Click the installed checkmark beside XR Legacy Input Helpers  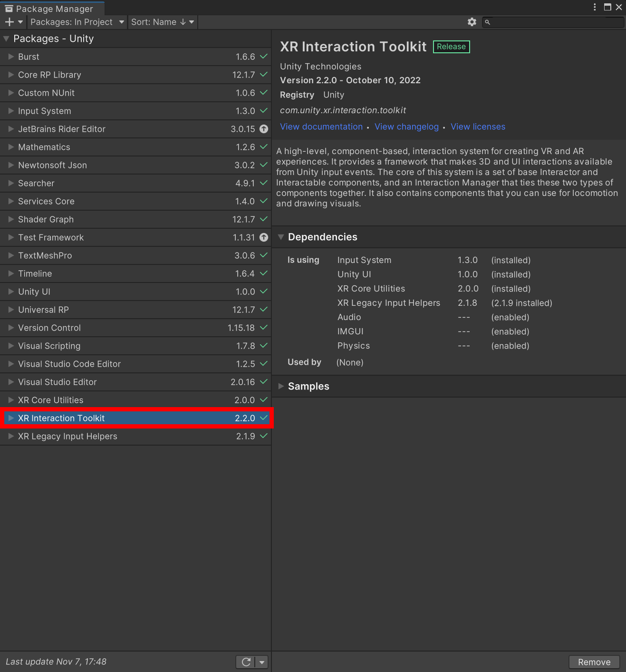(264, 436)
